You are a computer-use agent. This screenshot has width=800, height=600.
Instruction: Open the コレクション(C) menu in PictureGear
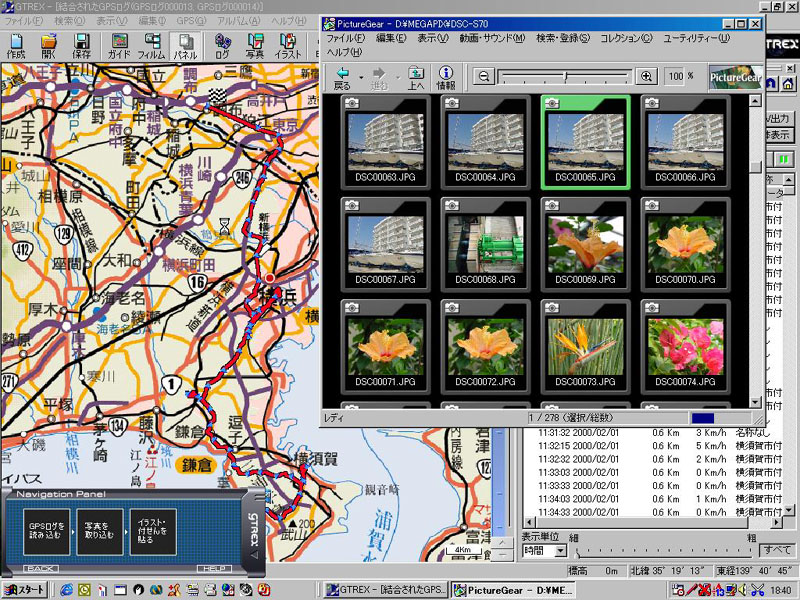click(625, 38)
